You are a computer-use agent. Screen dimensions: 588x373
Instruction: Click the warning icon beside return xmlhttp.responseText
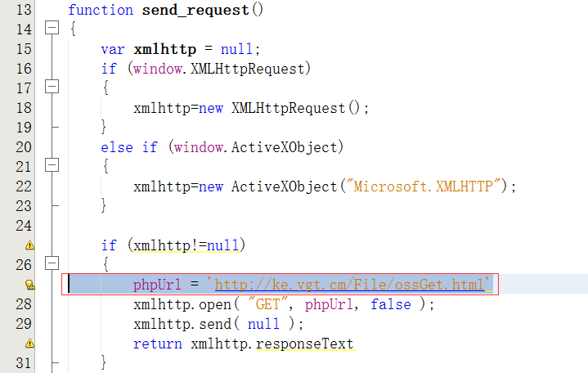tap(29, 344)
